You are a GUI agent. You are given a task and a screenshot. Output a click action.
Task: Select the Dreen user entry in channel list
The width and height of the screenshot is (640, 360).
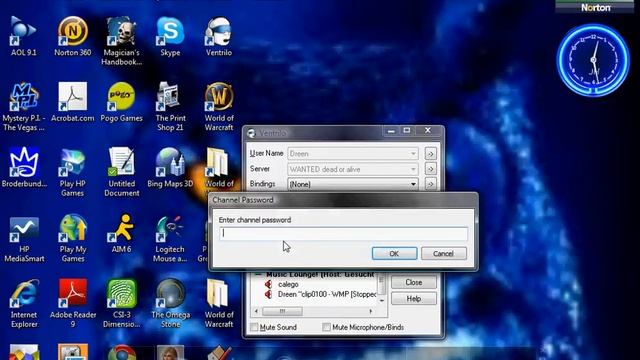(327, 294)
